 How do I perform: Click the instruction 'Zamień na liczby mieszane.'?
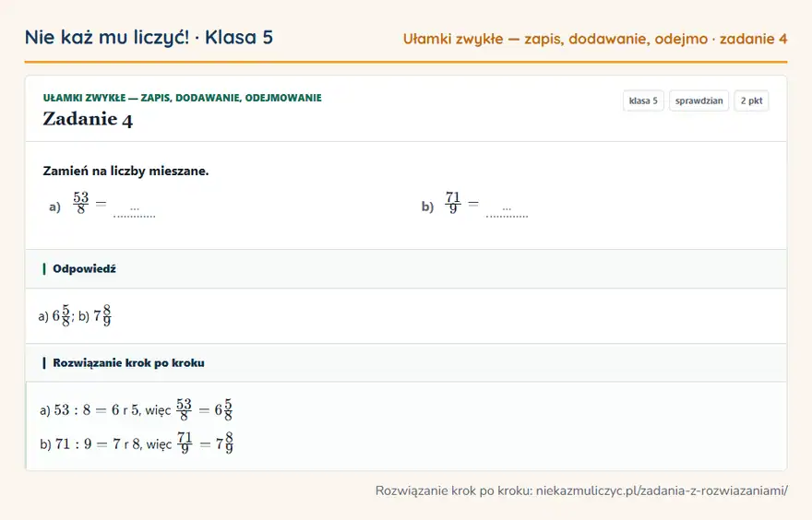coord(125,171)
